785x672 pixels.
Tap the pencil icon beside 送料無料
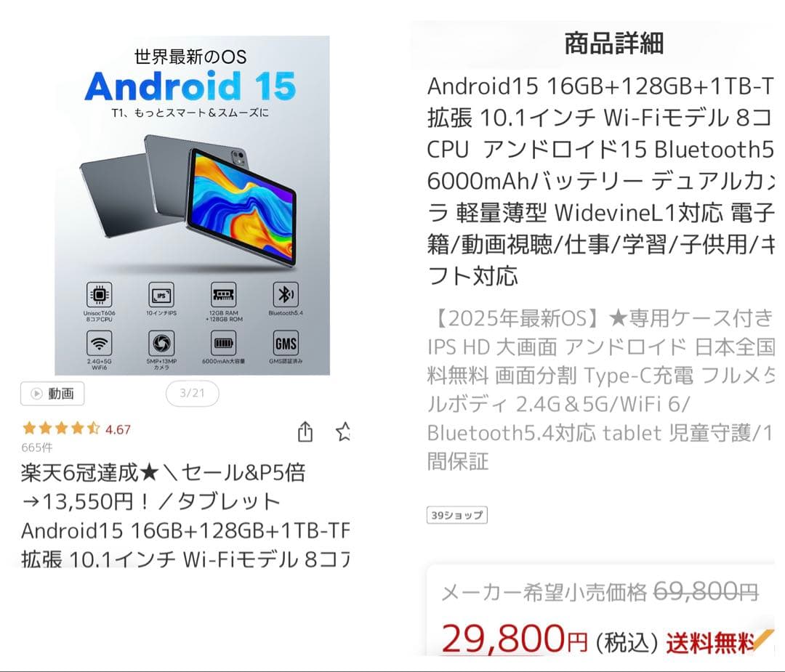(x=764, y=638)
